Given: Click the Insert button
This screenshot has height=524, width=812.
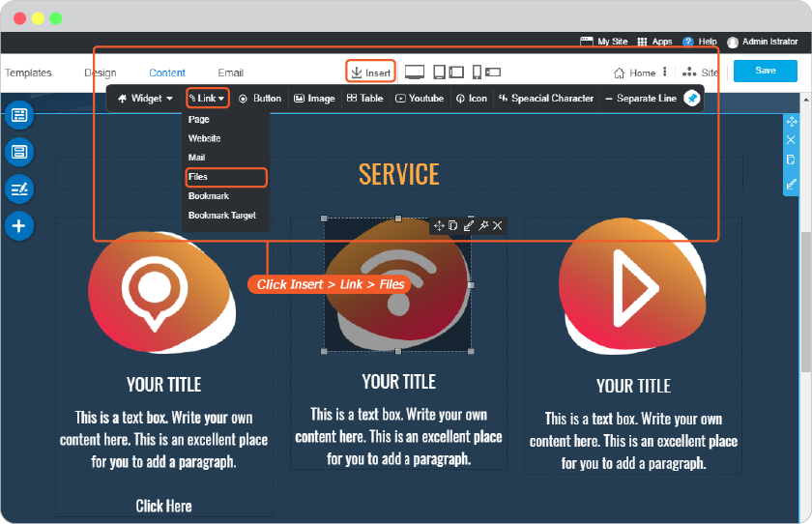Looking at the screenshot, I should tap(371, 72).
